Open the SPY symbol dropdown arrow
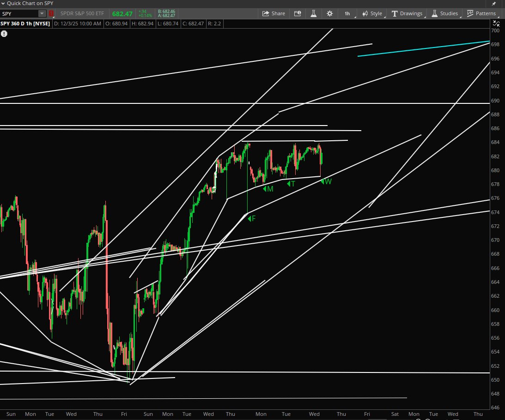This screenshot has width=505, height=420. point(41,13)
